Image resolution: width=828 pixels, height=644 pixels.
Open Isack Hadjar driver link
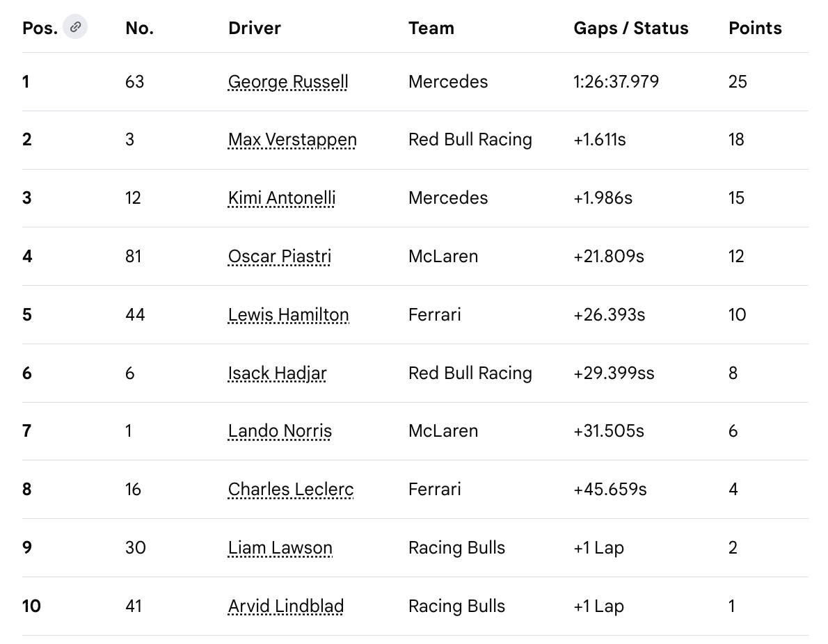[x=277, y=373]
